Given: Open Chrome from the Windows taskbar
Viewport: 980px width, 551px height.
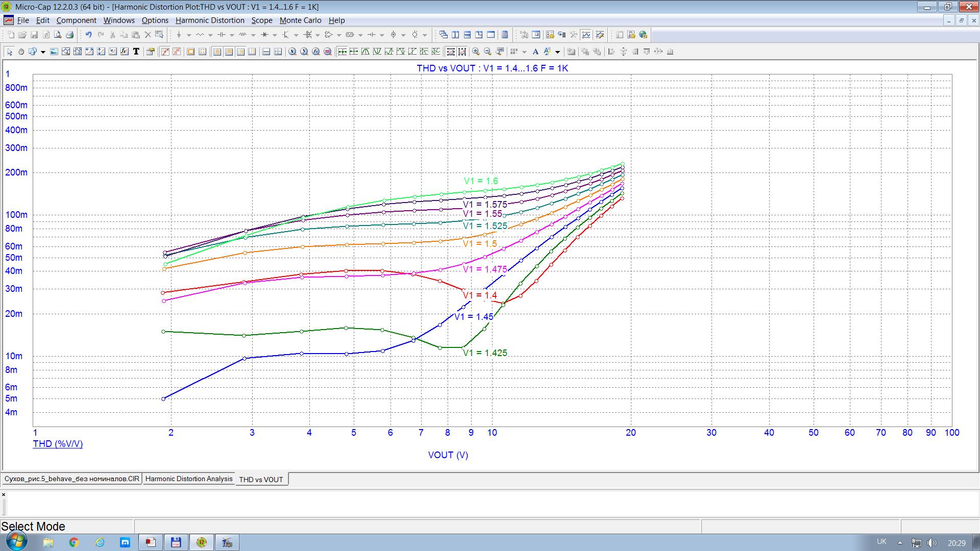Looking at the screenshot, I should pos(73,542).
